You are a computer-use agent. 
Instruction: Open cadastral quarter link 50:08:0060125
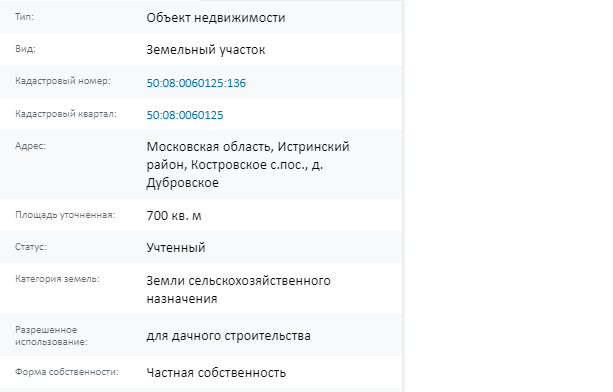tap(185, 115)
